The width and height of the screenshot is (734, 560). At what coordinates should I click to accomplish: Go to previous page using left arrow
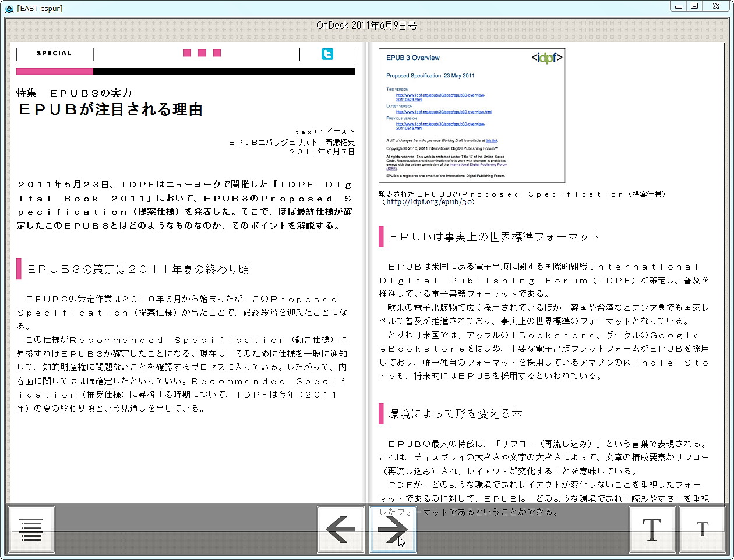click(x=340, y=529)
